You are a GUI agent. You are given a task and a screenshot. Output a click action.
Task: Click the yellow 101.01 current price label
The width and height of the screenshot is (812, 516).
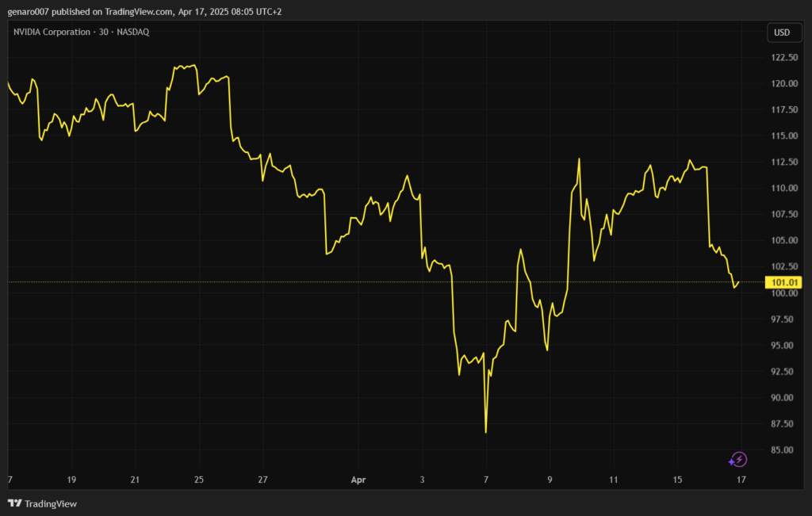click(x=782, y=282)
